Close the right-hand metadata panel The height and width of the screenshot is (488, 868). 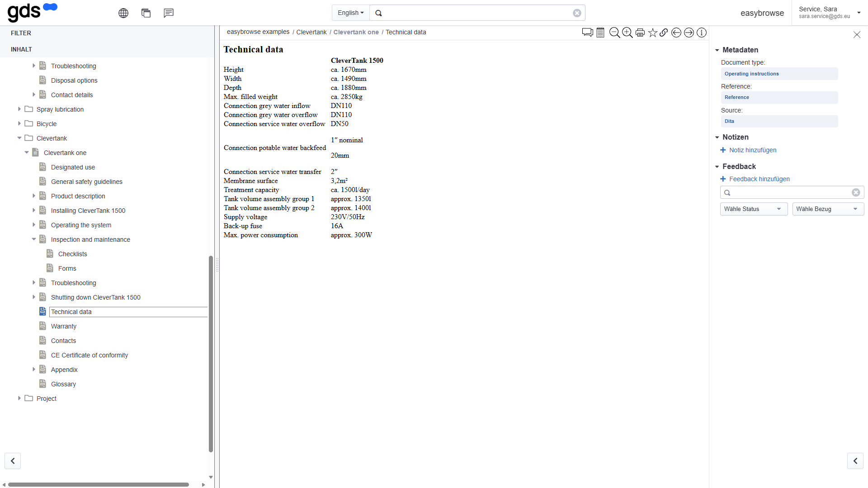coord(857,35)
